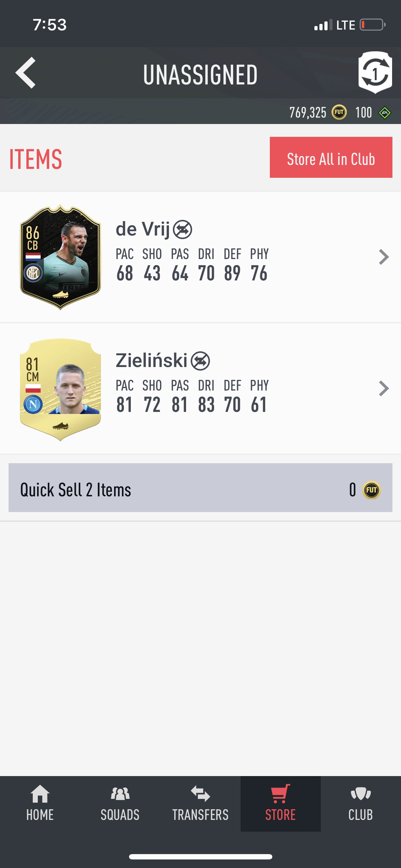This screenshot has height=868, width=401.
Task: Tap the Zieliński player name
Action: coord(151,361)
